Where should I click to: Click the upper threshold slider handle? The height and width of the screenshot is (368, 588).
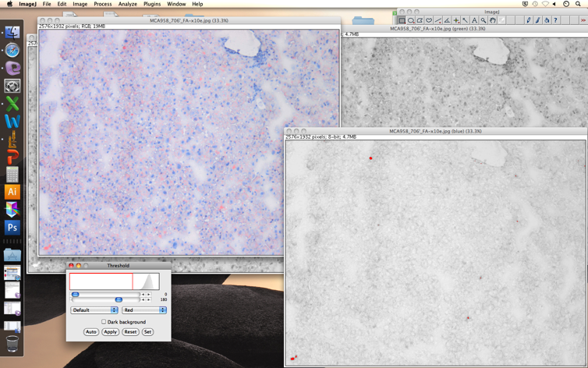pos(119,299)
